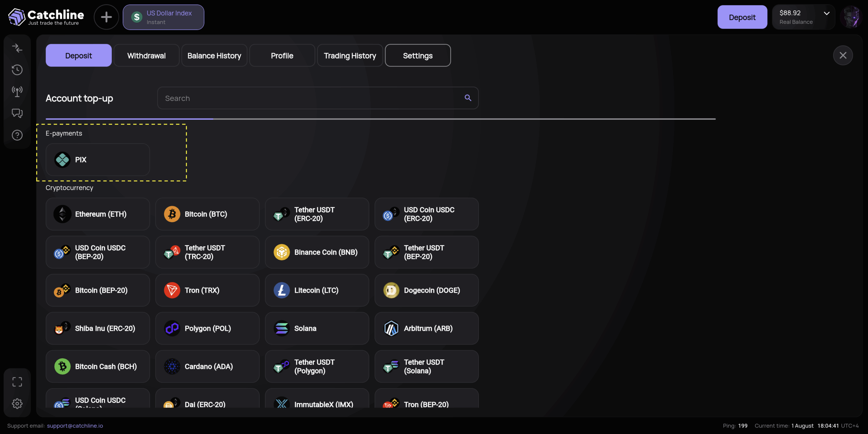The height and width of the screenshot is (434, 868).
Task: Choose Ethereum (ETH) deposit option
Action: (x=98, y=214)
